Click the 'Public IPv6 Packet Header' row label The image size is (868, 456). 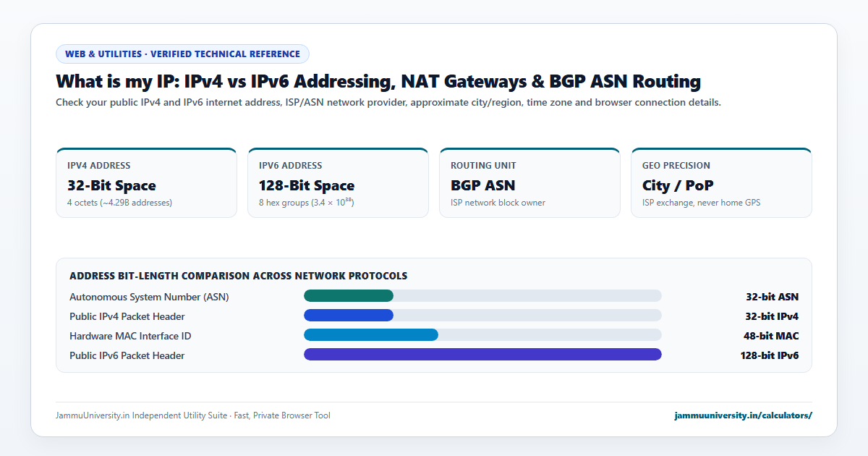[x=127, y=355]
